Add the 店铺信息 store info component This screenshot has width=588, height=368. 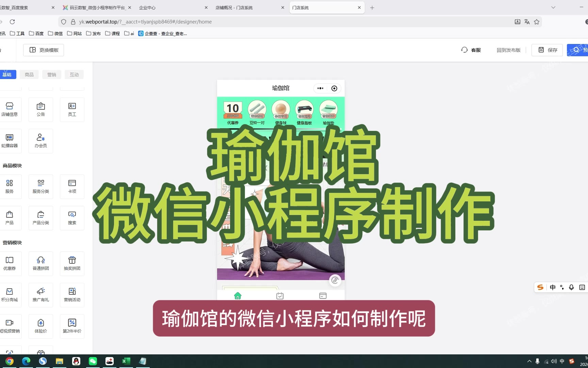(x=10, y=109)
